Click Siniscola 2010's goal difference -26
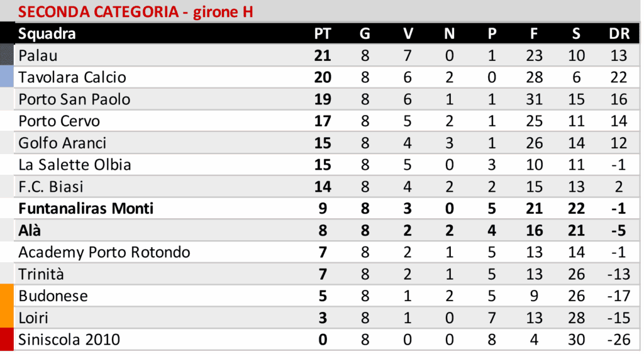 click(x=618, y=340)
